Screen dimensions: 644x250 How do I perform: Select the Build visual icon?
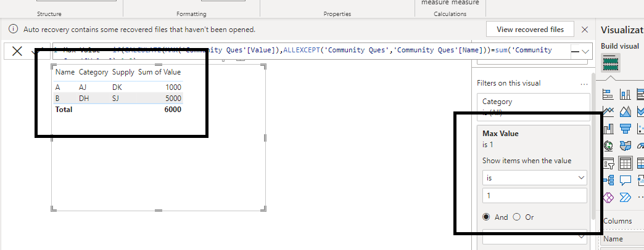click(610, 63)
